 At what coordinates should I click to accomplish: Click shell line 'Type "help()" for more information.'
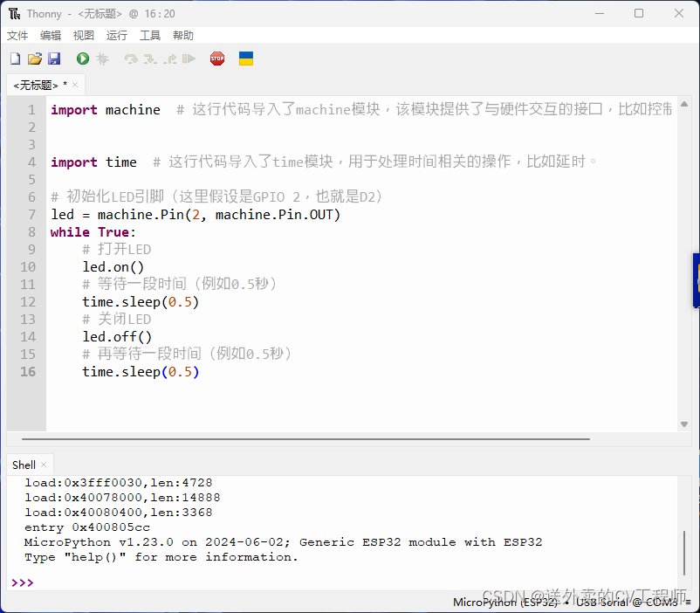[161, 558]
